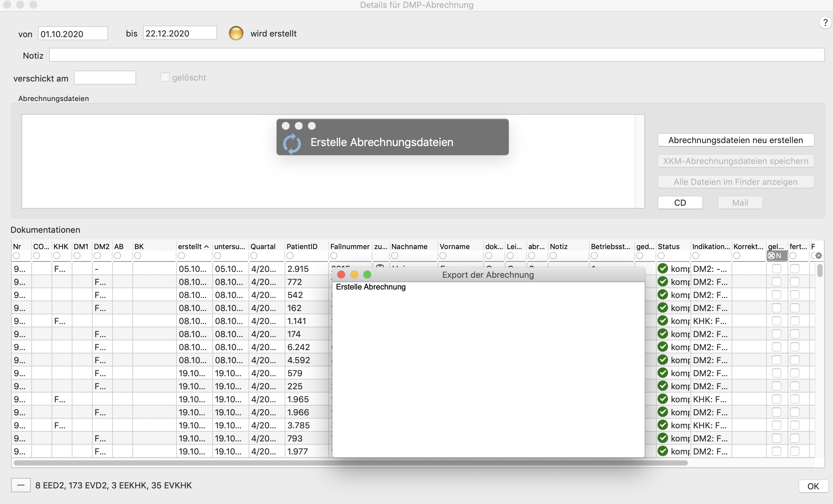Tick fert... checkbox in PatientID 2.915 row
Screen dimensions: 833x504
click(795, 269)
